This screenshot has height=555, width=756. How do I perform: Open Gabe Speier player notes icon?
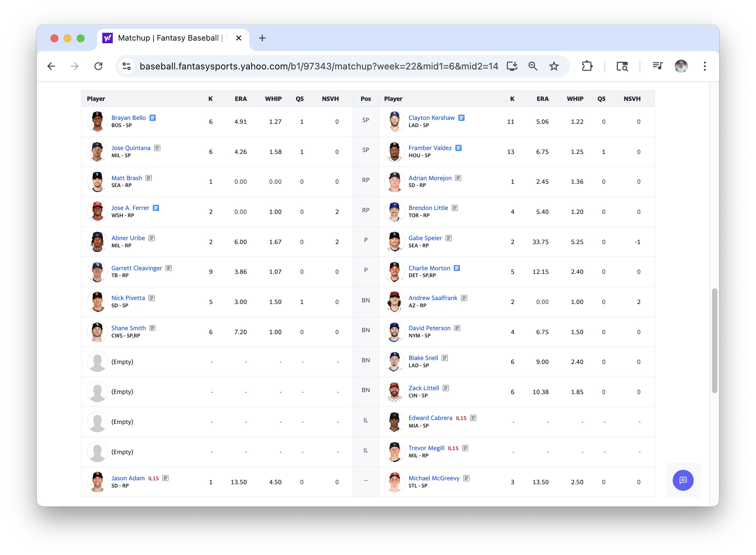(449, 238)
